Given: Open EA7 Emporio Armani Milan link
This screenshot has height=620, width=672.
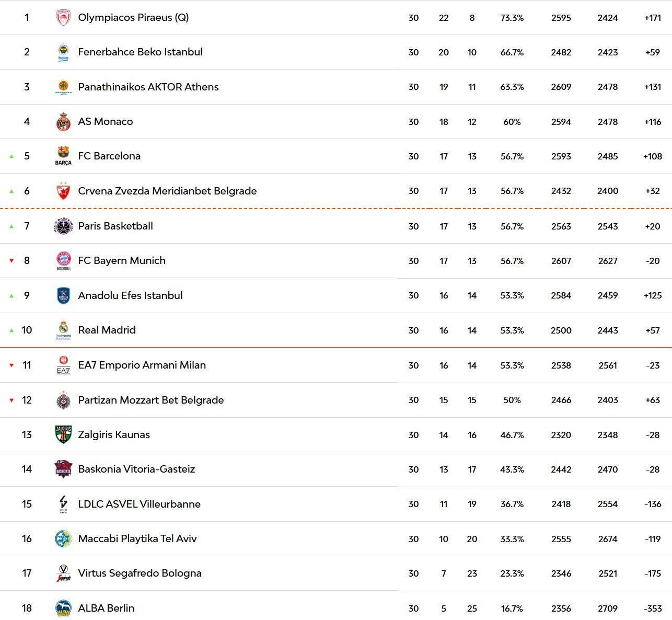Looking at the screenshot, I should [x=142, y=365].
